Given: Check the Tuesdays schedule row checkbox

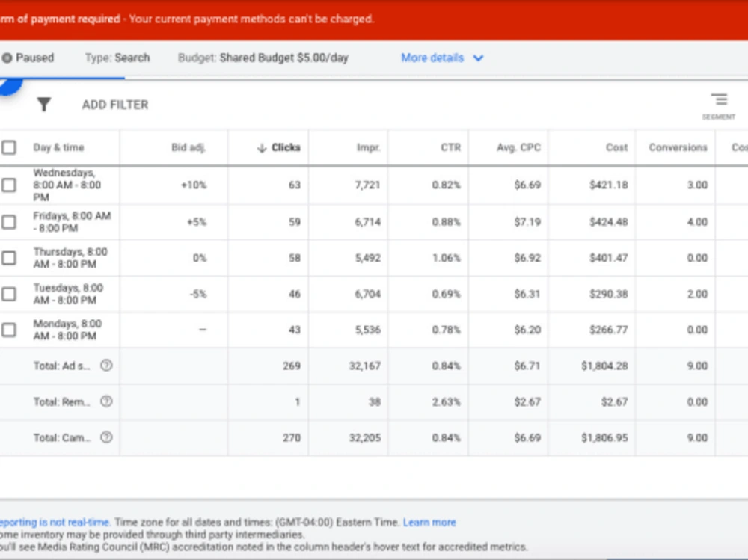Looking at the screenshot, I should pyautogui.click(x=8, y=294).
